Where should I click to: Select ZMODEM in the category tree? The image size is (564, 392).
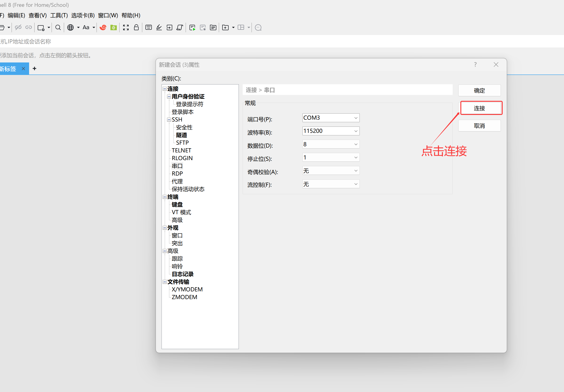[184, 297]
